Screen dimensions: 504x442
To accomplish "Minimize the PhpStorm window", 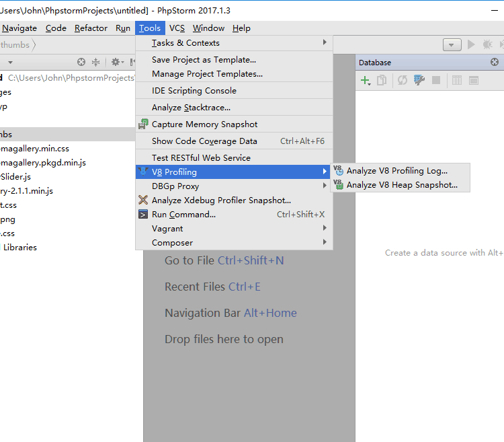I will [x=495, y=11].
